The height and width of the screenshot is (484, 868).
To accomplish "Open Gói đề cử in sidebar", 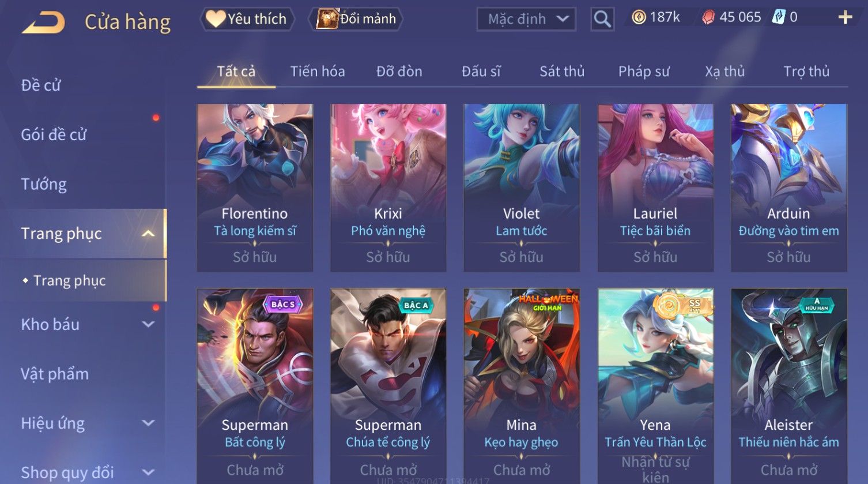I will [54, 135].
